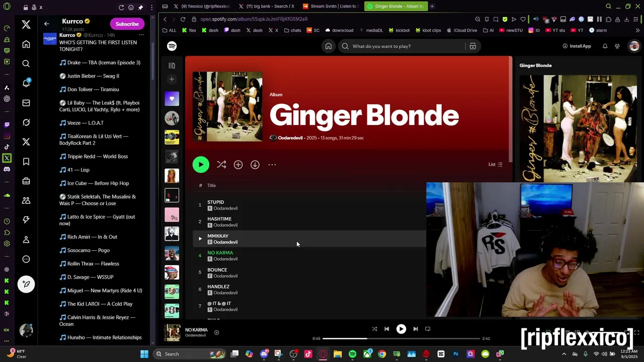Open File Explorer from the taskbar

pyautogui.click(x=338, y=354)
